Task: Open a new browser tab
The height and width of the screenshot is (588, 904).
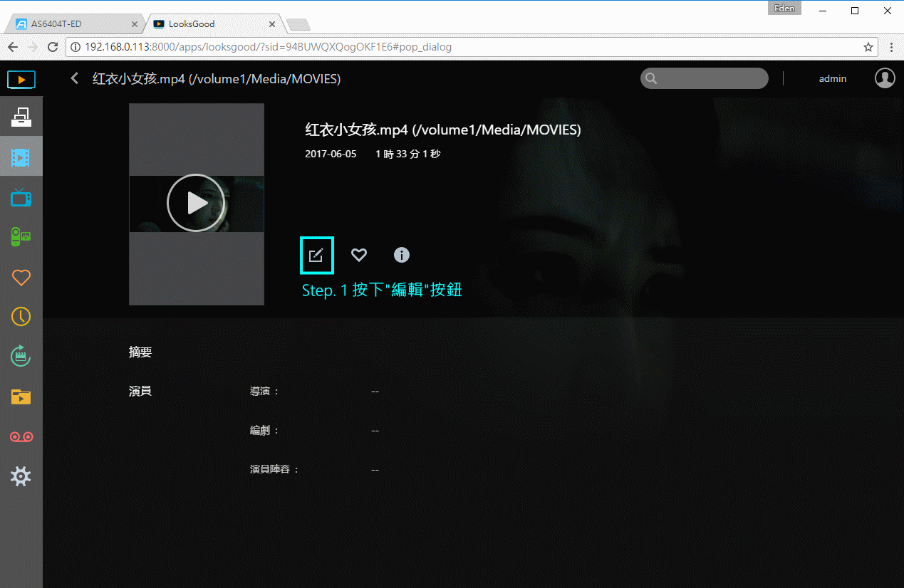Action: pos(298,25)
